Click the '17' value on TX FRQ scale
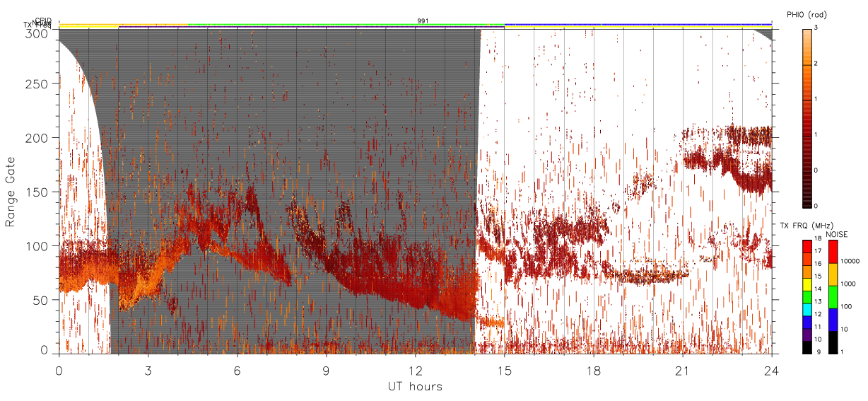Image resolution: width=868 pixels, height=401 pixels. (819, 251)
